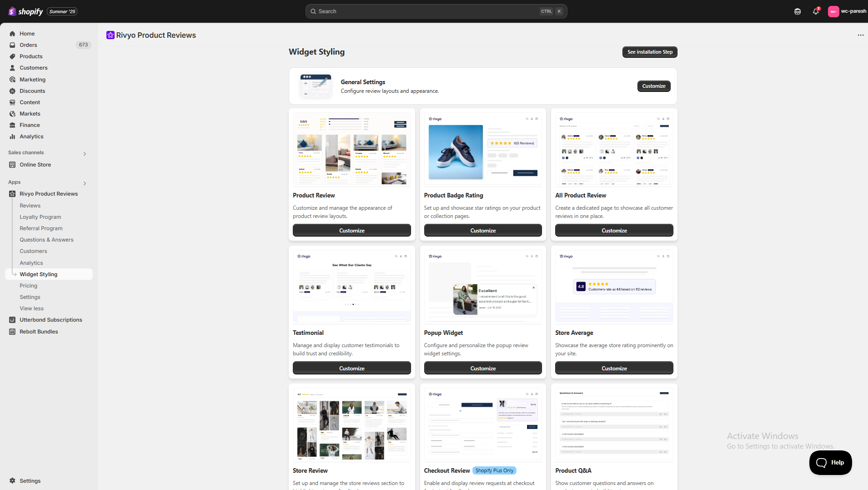The image size is (868, 490).
Task: Open Reviews submenu item
Action: 30,206
